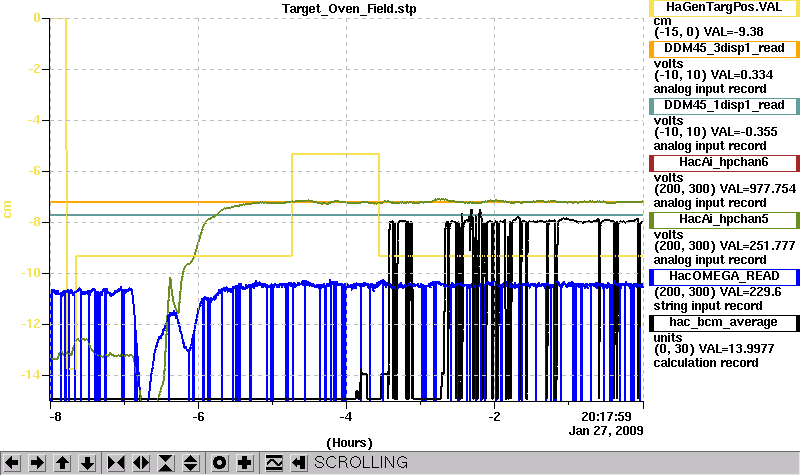Image resolution: width=800 pixels, height=475 pixels.
Task: Click the horizontal zoom-in bowtie icon
Action: pos(116,463)
